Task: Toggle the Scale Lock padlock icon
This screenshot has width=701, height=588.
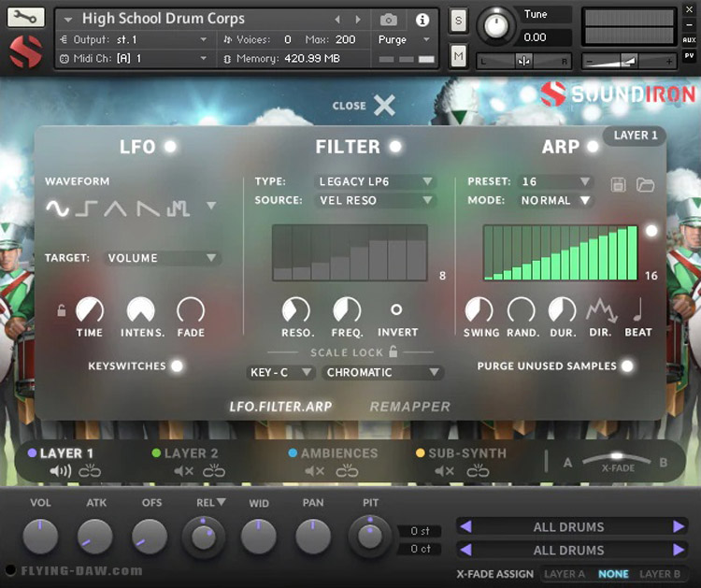Action: tap(393, 351)
